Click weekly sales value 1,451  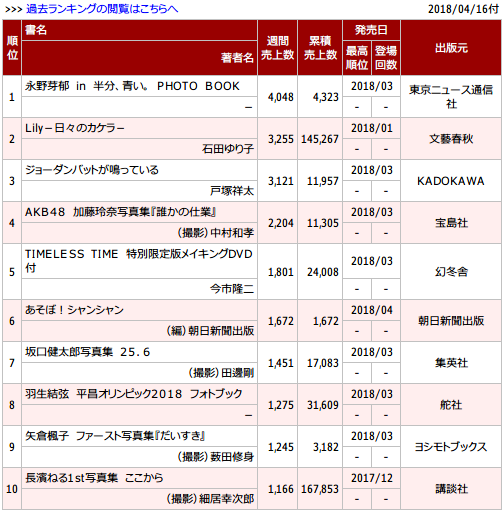tap(281, 363)
